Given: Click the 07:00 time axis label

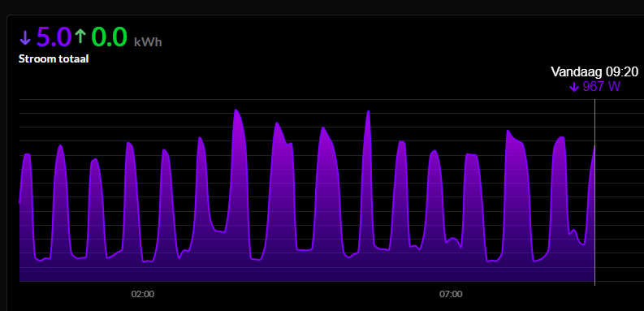Looking at the screenshot, I should [451, 294].
